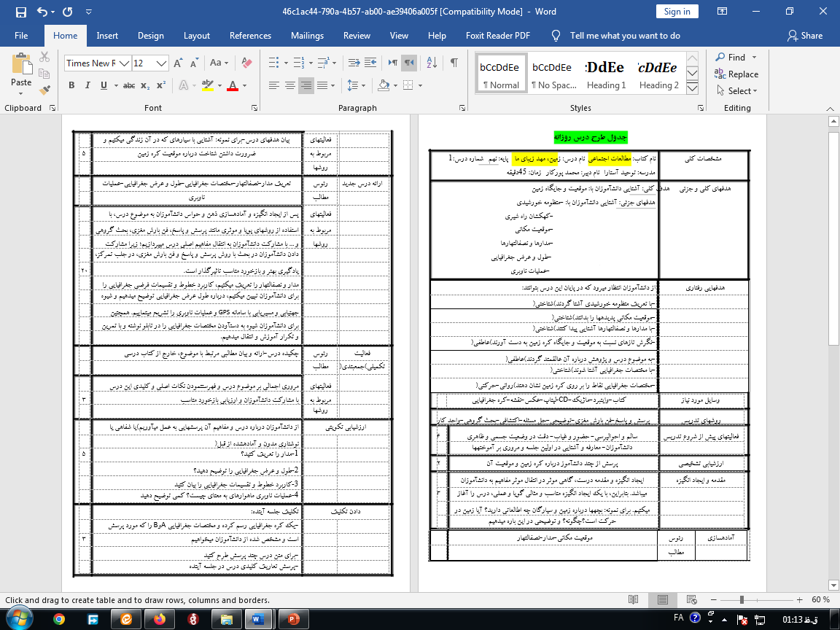Image resolution: width=840 pixels, height=630 pixels.
Task: Open Google Chrome from the taskbar
Action: pos(59,619)
